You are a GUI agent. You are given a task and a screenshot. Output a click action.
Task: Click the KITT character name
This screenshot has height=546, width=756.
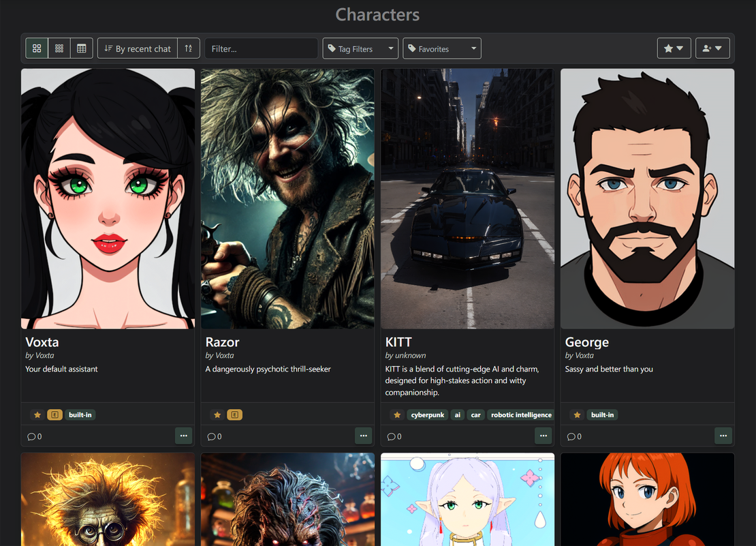click(x=398, y=342)
